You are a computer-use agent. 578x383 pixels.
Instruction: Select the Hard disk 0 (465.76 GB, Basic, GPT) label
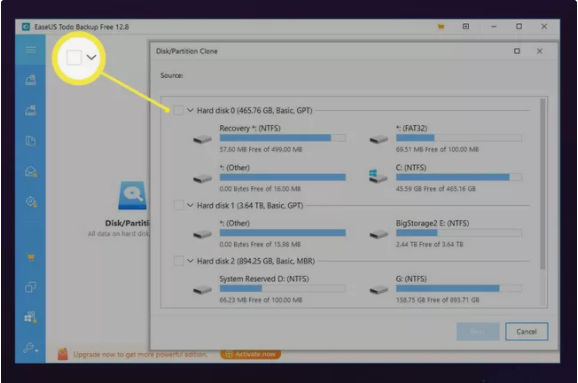254,110
